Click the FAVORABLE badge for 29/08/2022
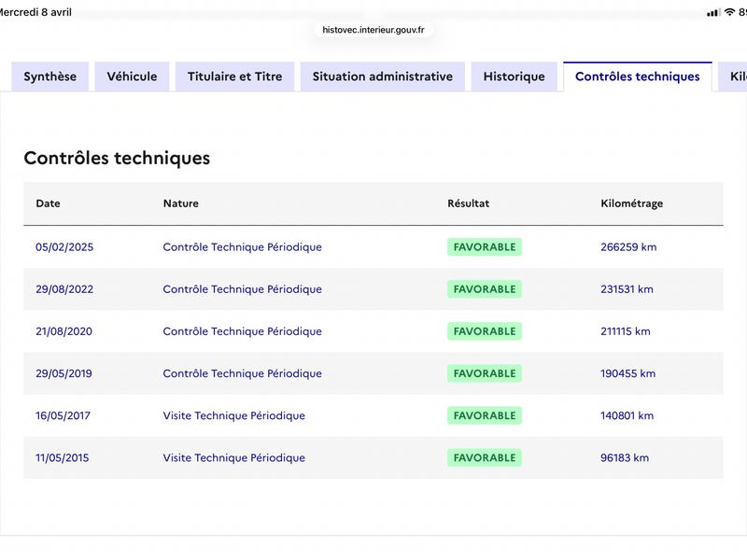 tap(484, 289)
